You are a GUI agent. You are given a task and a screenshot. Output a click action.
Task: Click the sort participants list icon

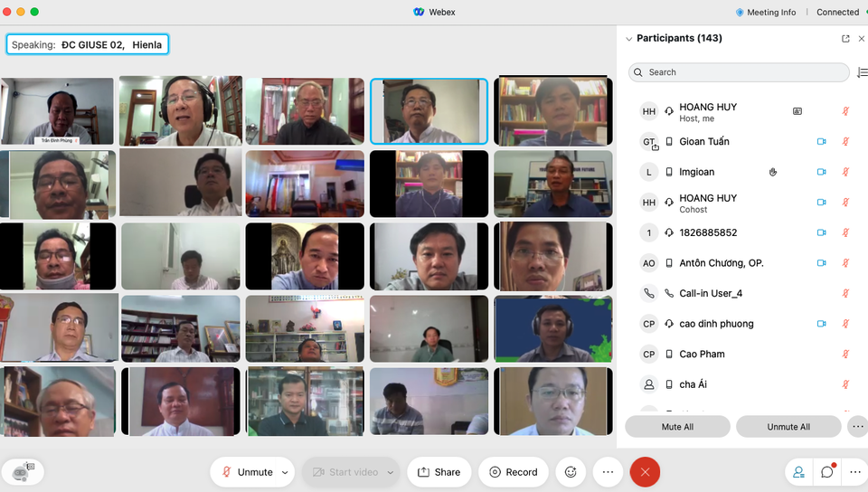click(x=860, y=72)
